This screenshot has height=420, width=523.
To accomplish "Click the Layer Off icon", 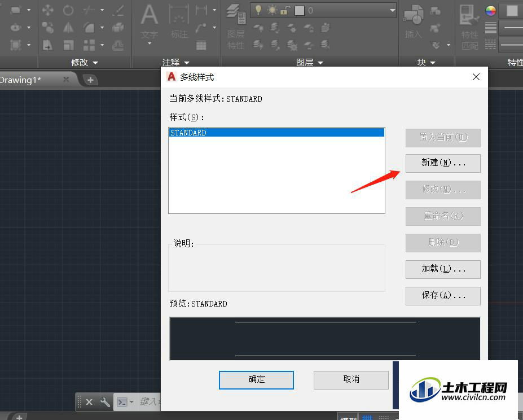I will click(x=258, y=27).
